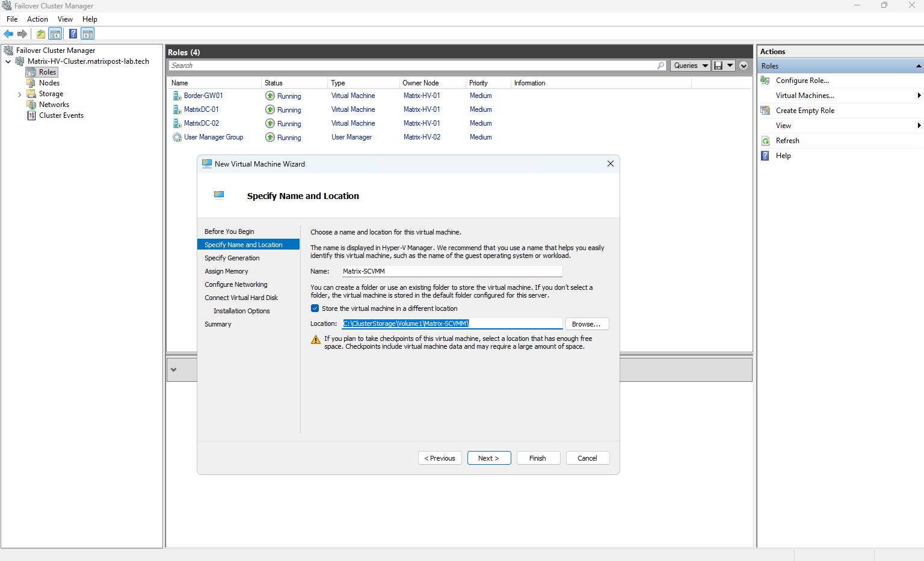This screenshot has height=561, width=924.
Task: Open the View menu in menu bar
Action: pyautogui.click(x=65, y=19)
